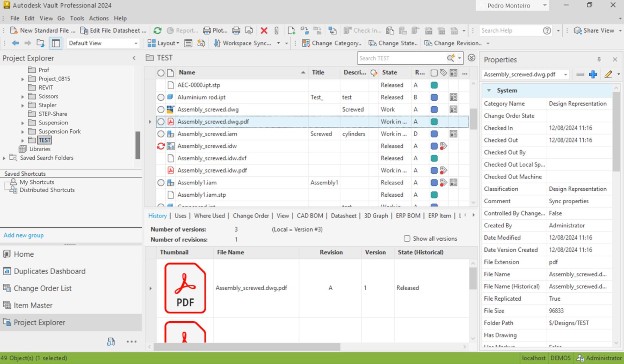Click the Change Category toolbar icon

(x=306, y=43)
